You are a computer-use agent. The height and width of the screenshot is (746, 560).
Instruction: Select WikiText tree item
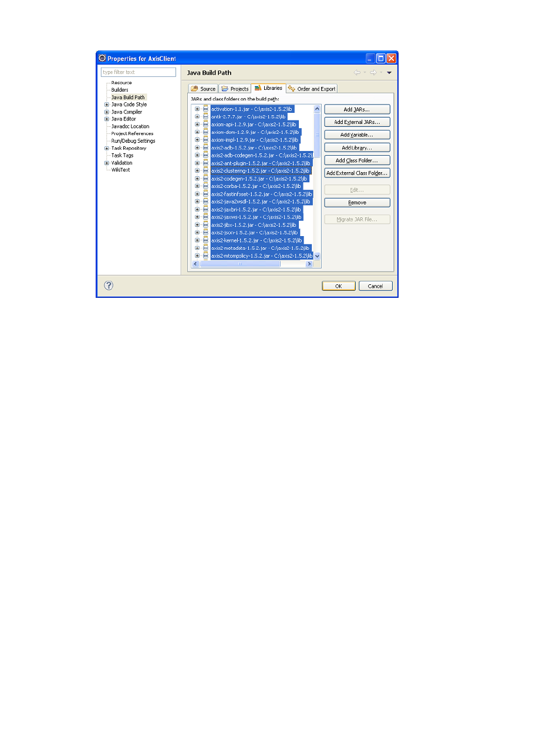120,170
